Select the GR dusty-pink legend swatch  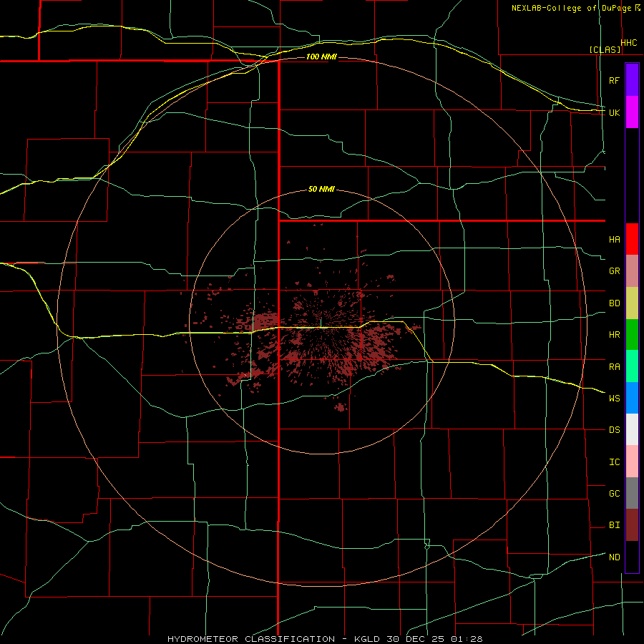[x=632, y=271]
